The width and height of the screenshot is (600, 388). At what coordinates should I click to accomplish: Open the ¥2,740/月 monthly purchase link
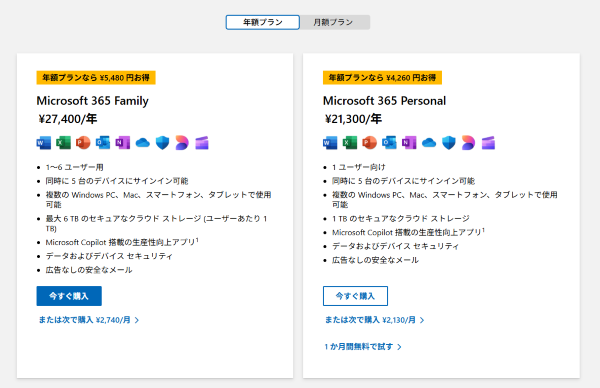(88, 320)
